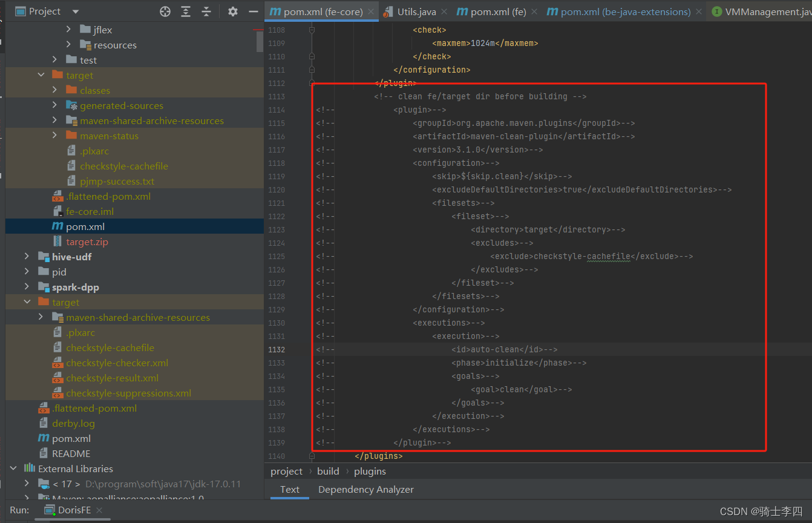This screenshot has width=812, height=523.
Task: Click the 'build' breadcrumb
Action: point(329,471)
